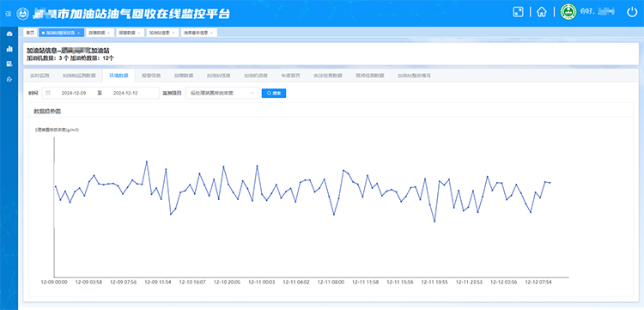Click the lowest data point on the line chart
The height and width of the screenshot is (310, 644).
point(434,222)
